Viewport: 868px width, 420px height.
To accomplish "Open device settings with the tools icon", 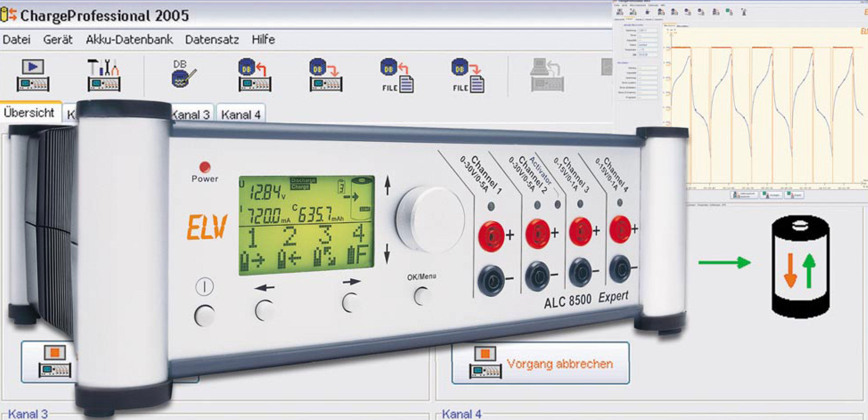I will click(x=104, y=76).
